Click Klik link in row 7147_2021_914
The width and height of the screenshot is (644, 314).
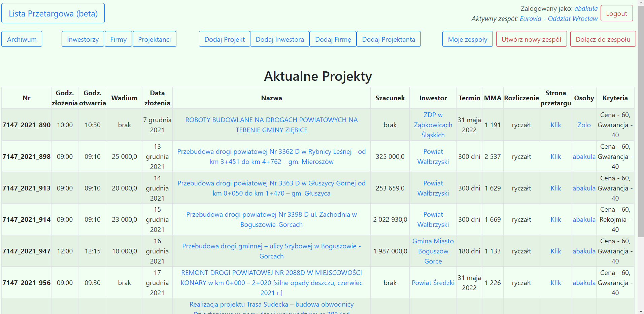pos(555,219)
